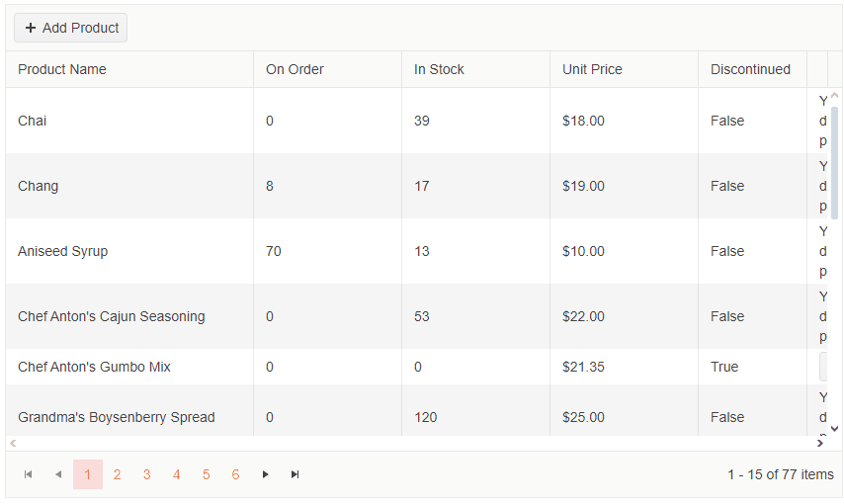Jump to page 3
844x504 pixels.
click(x=146, y=474)
